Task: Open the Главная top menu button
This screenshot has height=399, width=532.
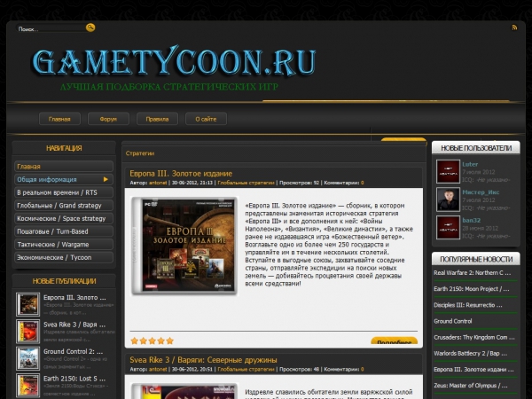Action: [59, 119]
